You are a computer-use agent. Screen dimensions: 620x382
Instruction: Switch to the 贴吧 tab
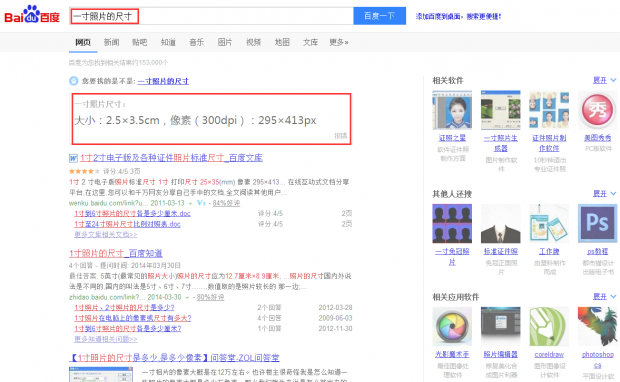point(140,42)
